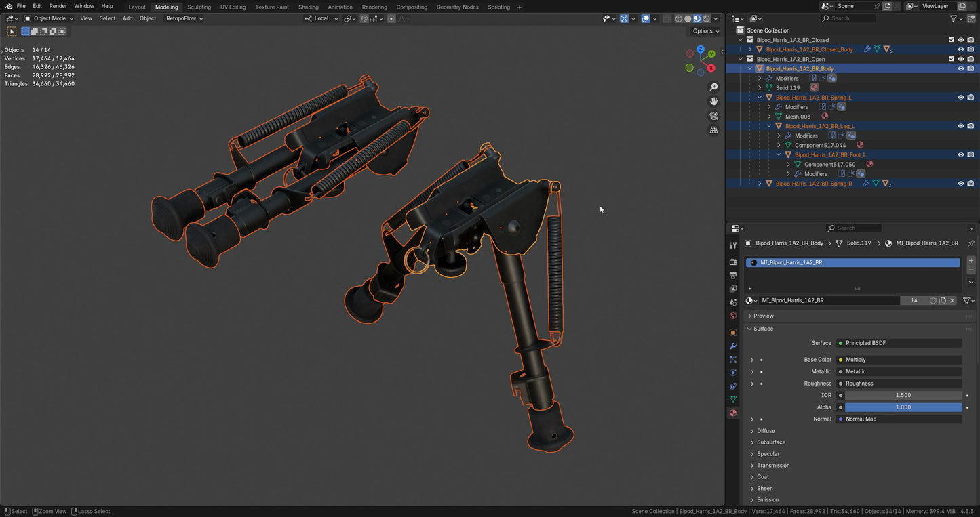Expand the Subsurface section in material settings
The image size is (980, 517).
771,442
